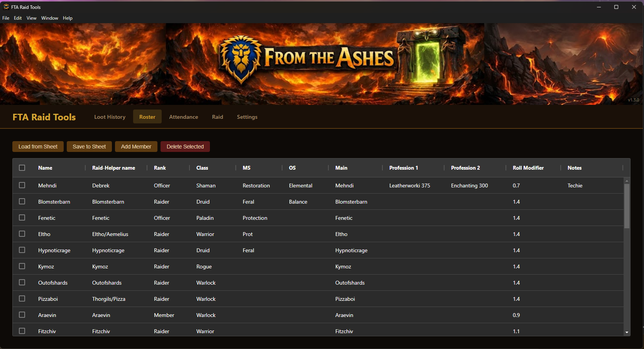Select the Blomsterbarn row checkbox
This screenshot has width=644, height=349.
point(22,201)
